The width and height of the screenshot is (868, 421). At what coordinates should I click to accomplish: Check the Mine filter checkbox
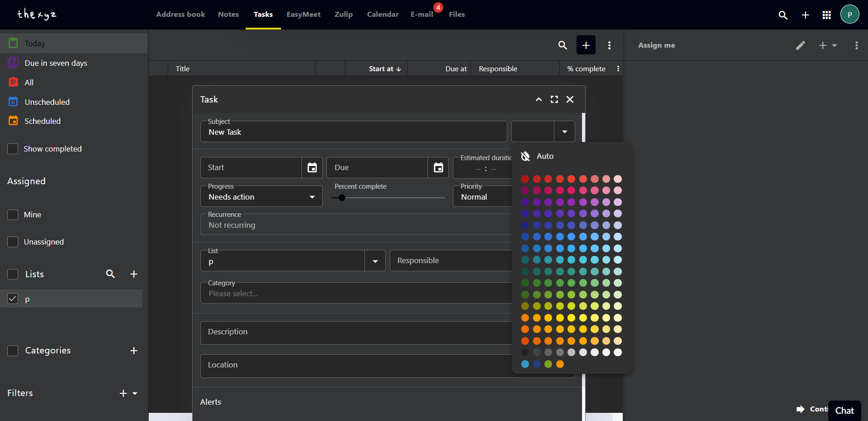click(13, 215)
